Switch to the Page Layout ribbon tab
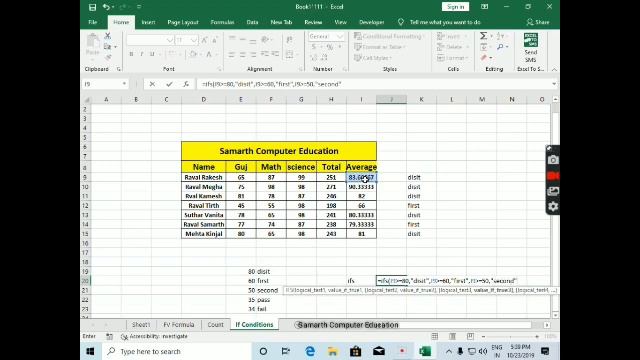Viewport: 640px width, 360px height. tap(183, 22)
